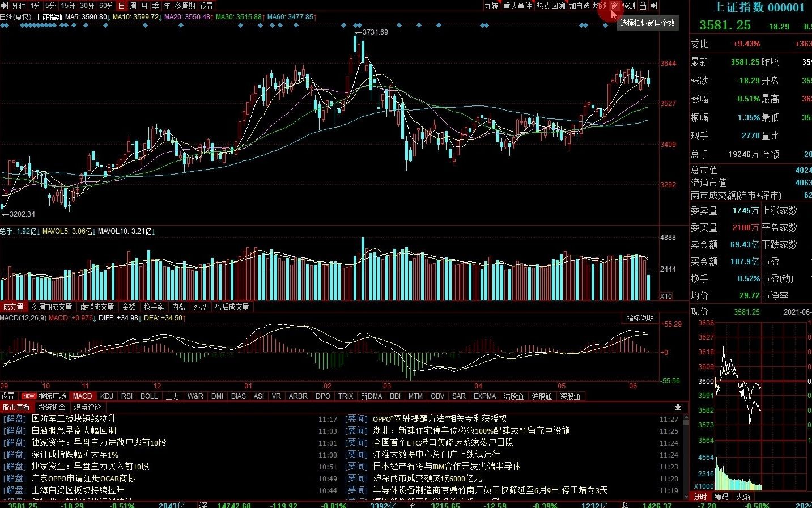Select the OBV indicator tab
The image size is (812, 508).
(x=437, y=396)
